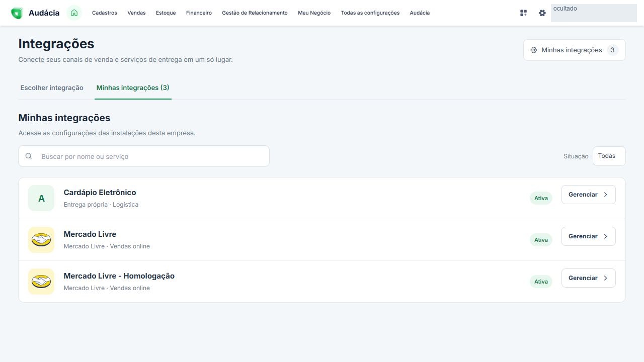This screenshot has width=644, height=362.
Task: Expand the Financeiro menu
Action: point(199,13)
